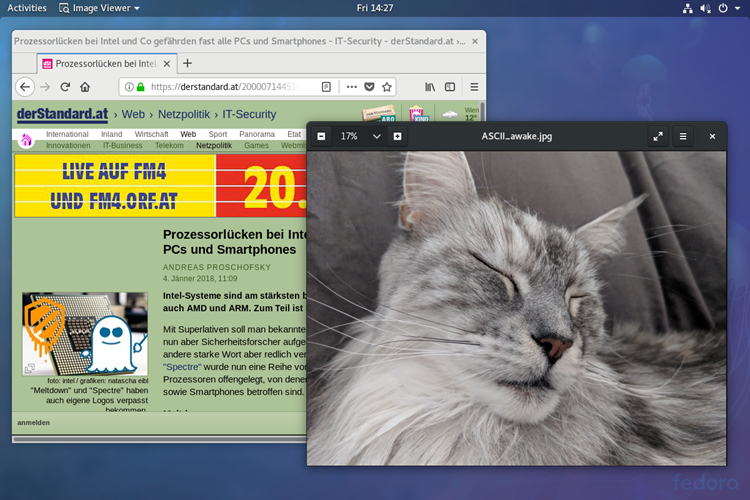Select Panorama in the site navigation
The width and height of the screenshot is (750, 500).
pos(257,134)
